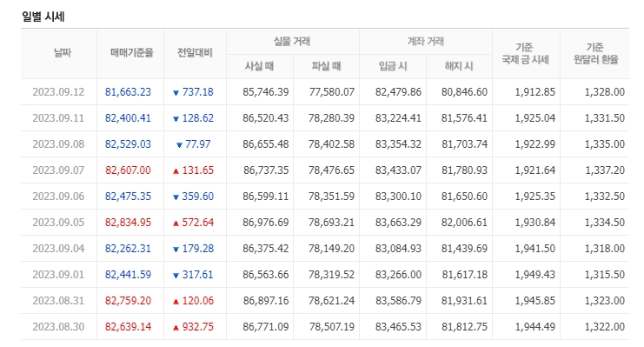644x347 pixels.
Task: Click the up arrow beside 932.75
Action: (x=176, y=328)
